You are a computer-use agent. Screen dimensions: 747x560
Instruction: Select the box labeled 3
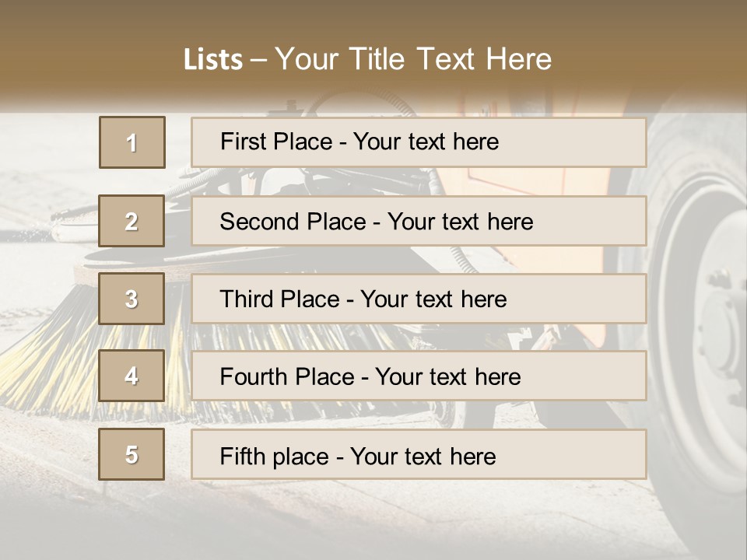coord(132,299)
